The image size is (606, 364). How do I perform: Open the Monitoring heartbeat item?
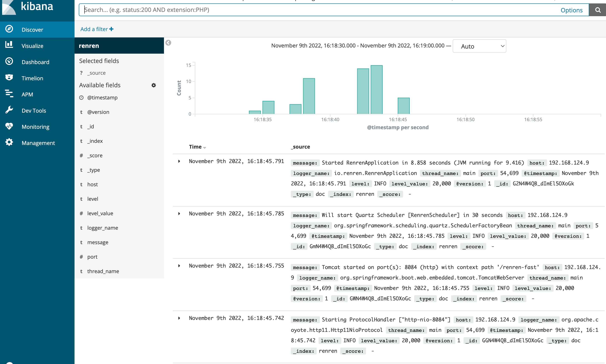pos(35,127)
